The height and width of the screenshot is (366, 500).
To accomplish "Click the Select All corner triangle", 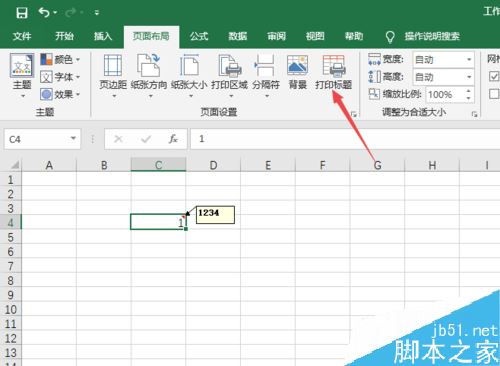I will pos(15,165).
